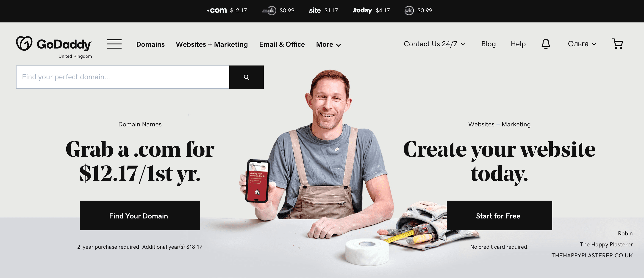Expand the More navigation dropdown
The width and height of the screenshot is (644, 278).
point(328,44)
